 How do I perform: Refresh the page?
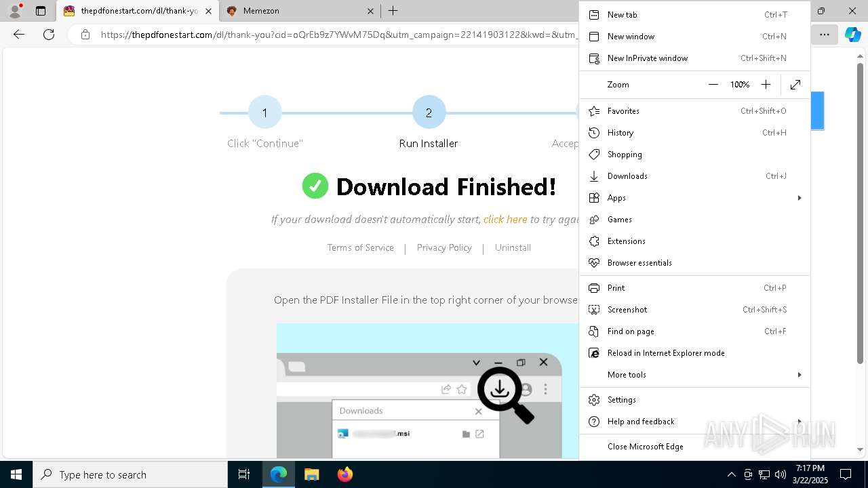[49, 35]
